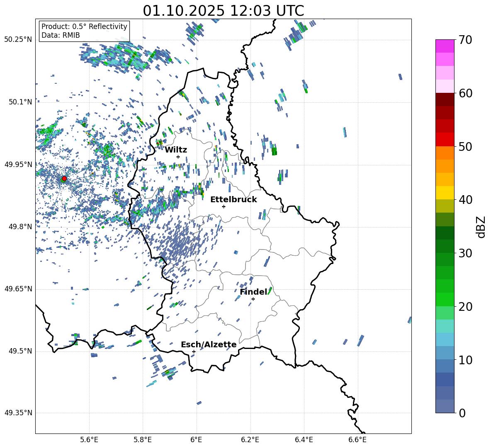Click the light blue colorbar segment above 10
491x448 pixels.
pyautogui.click(x=445, y=353)
